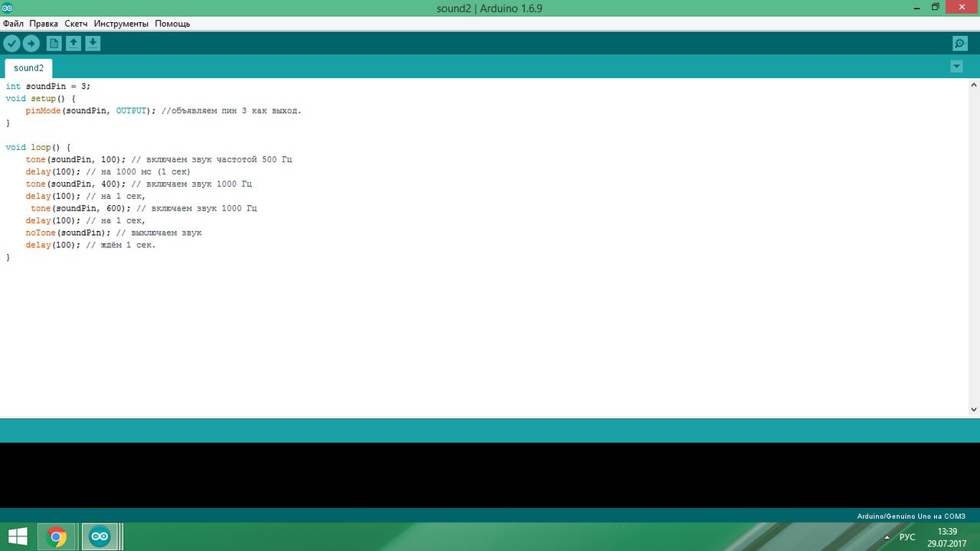Click the 'void loop() {' line

click(x=38, y=148)
